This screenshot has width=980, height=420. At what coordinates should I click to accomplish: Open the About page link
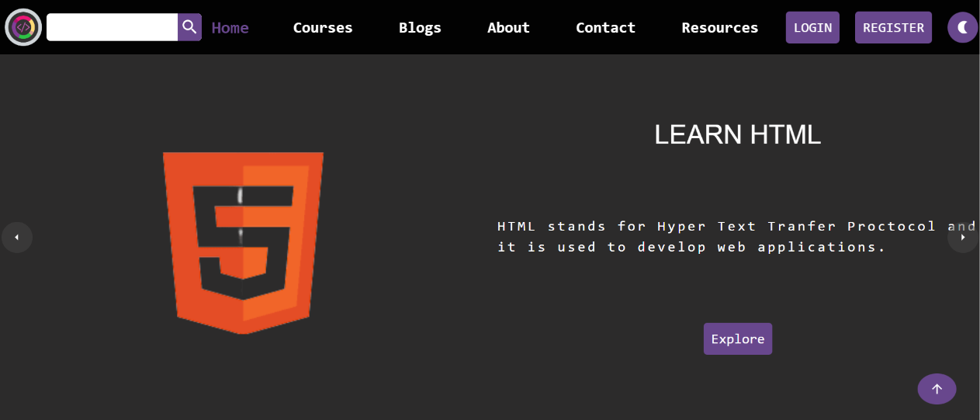[x=508, y=28]
